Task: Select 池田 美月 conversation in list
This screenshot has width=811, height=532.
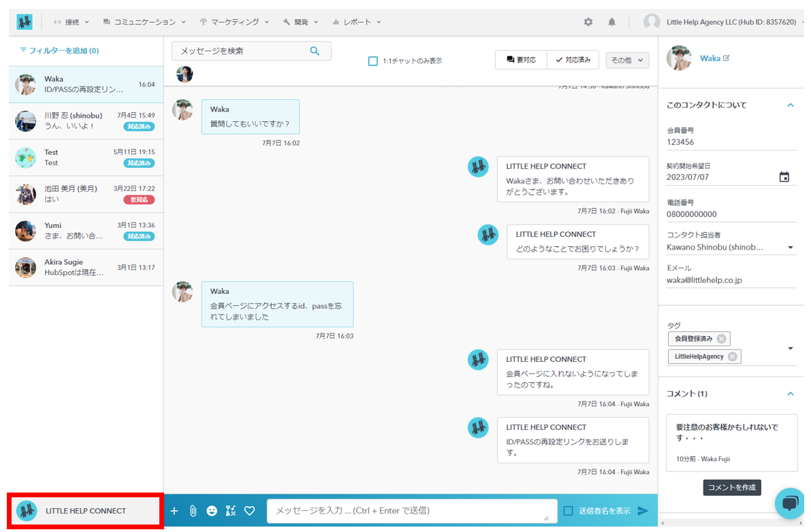Action: [86, 194]
